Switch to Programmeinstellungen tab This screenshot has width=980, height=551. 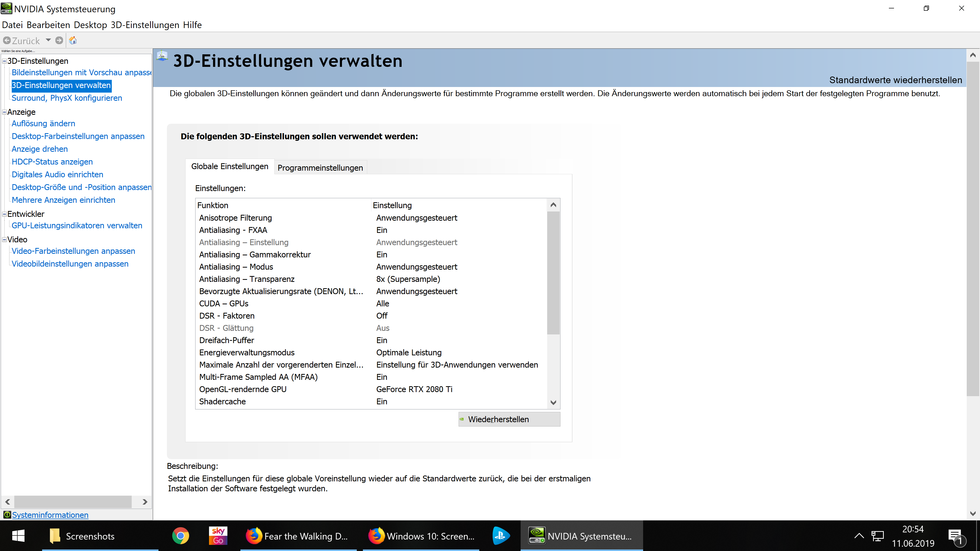pos(320,168)
